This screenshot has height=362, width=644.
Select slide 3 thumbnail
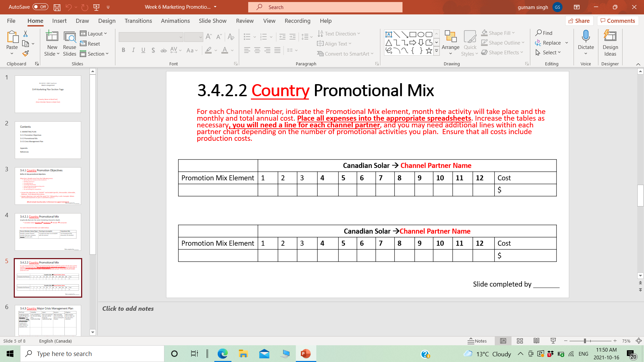pyautogui.click(x=48, y=186)
